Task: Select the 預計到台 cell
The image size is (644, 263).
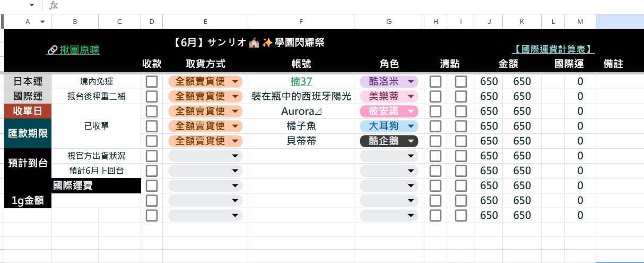Action: click(x=28, y=163)
